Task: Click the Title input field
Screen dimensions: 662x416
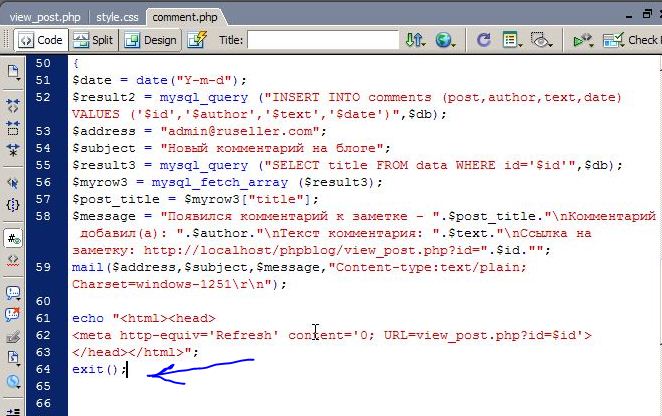Action: (323, 40)
